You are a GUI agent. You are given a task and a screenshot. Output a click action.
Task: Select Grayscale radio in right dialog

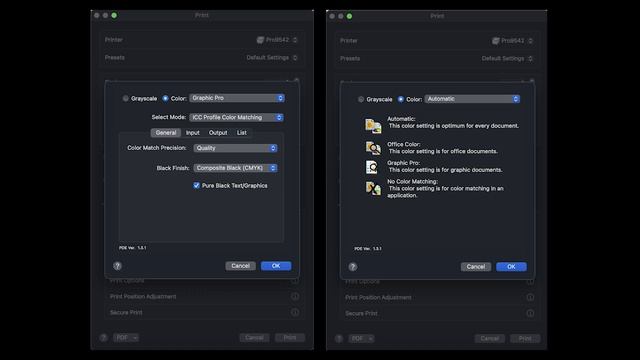pos(361,99)
